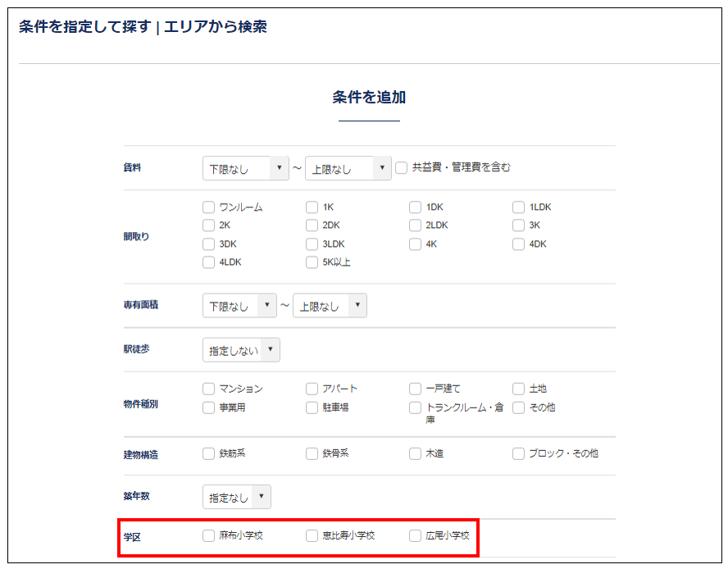
Task: Enable 共益費・管理費を含む checkbox
Action: click(x=402, y=167)
